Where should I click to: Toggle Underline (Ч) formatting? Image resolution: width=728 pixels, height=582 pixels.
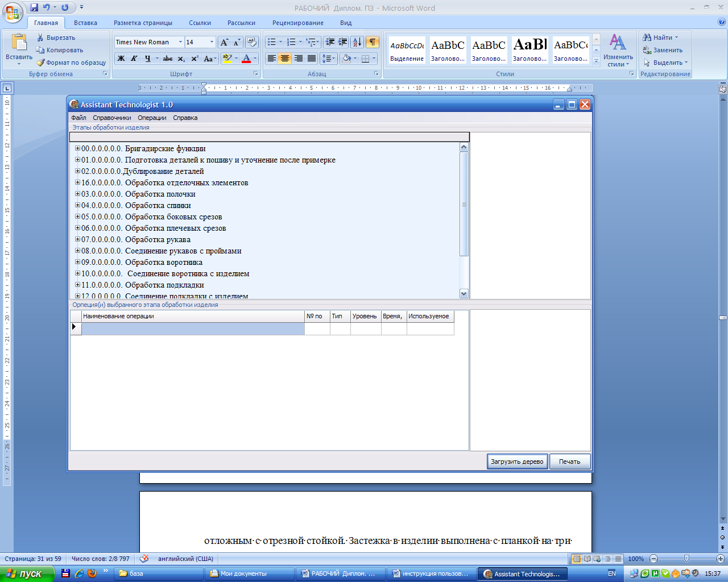tap(147, 59)
